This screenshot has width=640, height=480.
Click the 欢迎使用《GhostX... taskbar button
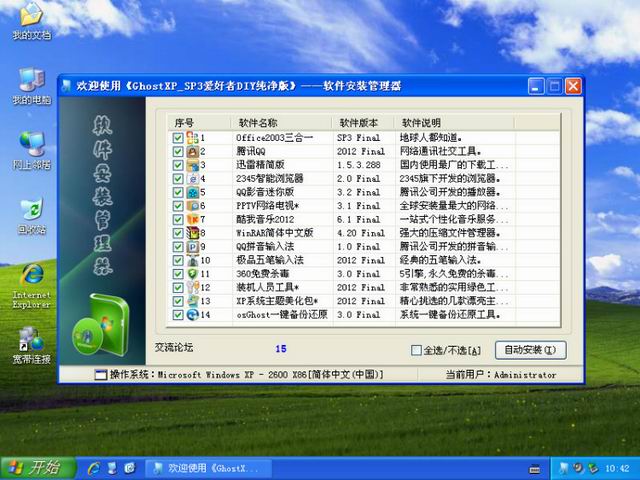click(208, 468)
